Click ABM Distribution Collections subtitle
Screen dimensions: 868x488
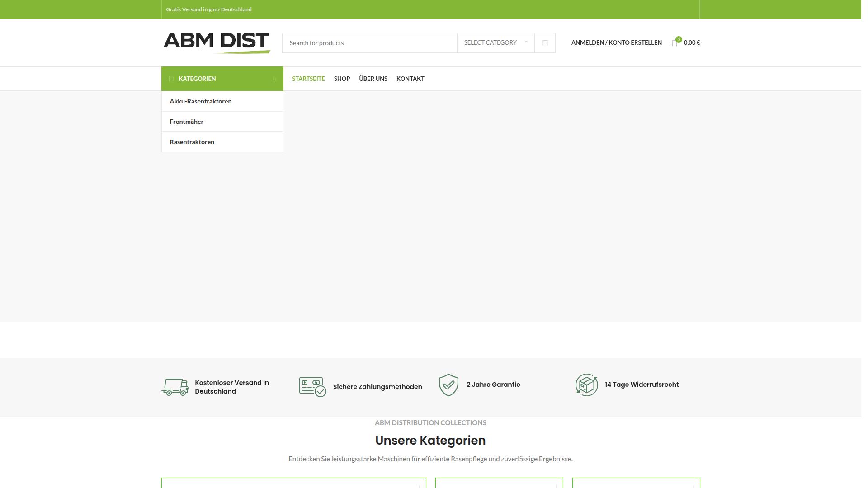click(430, 423)
